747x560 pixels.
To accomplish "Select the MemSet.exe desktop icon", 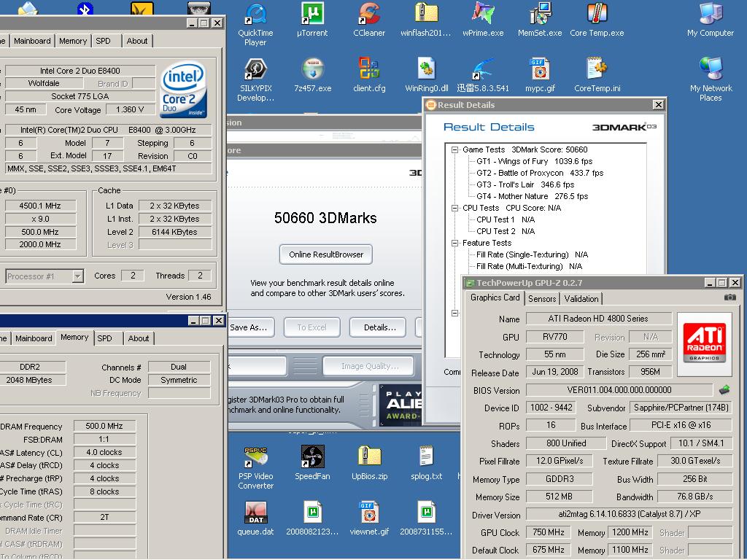I will pyautogui.click(x=540, y=13).
